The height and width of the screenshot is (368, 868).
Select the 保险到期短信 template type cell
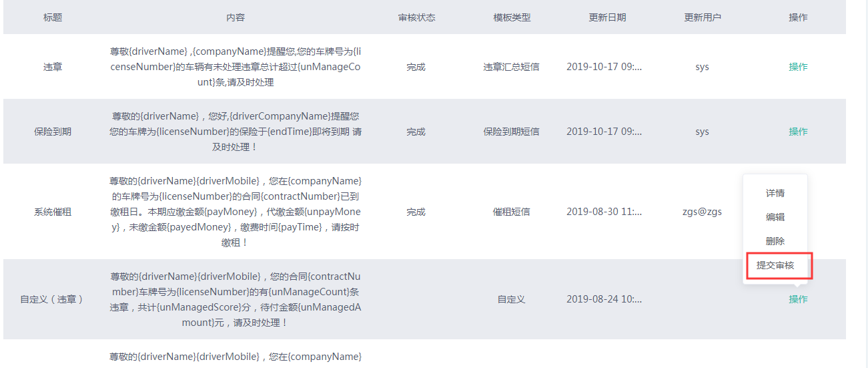coord(512,132)
